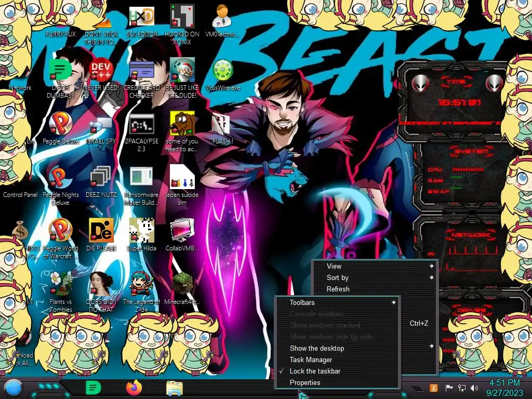The height and width of the screenshot is (399, 532).
Task: Open File Explorer from the taskbar
Action: click(175, 388)
